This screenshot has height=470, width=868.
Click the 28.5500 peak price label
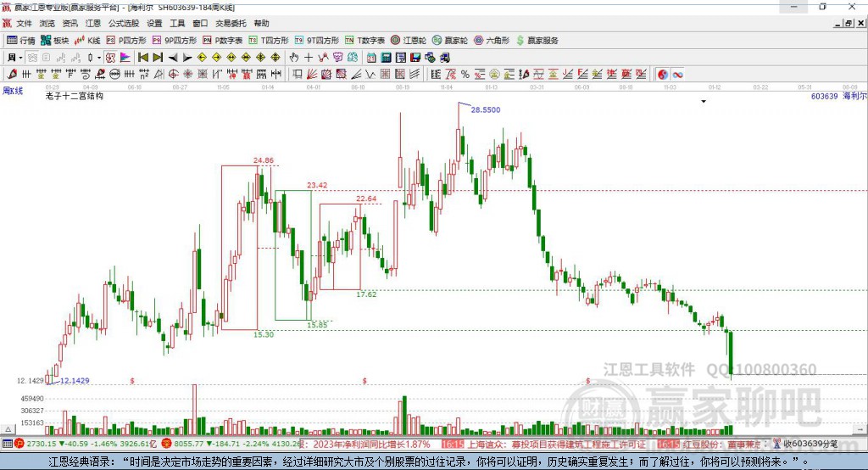pos(486,109)
